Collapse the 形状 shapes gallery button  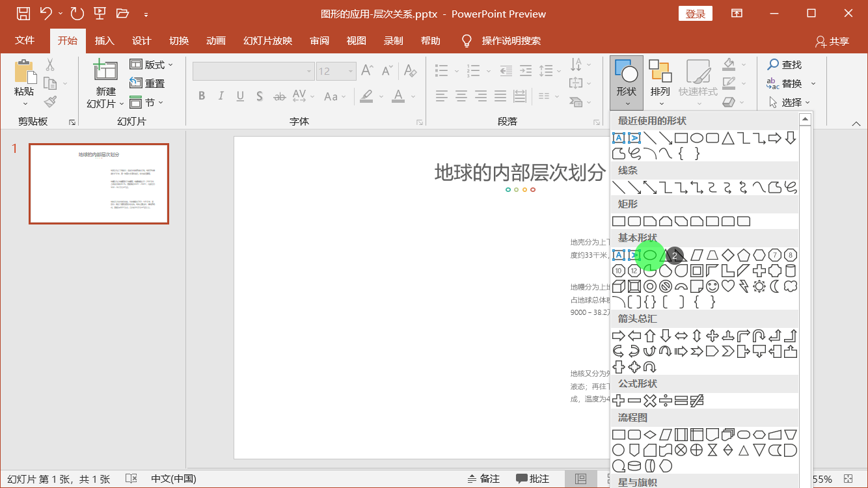click(627, 83)
